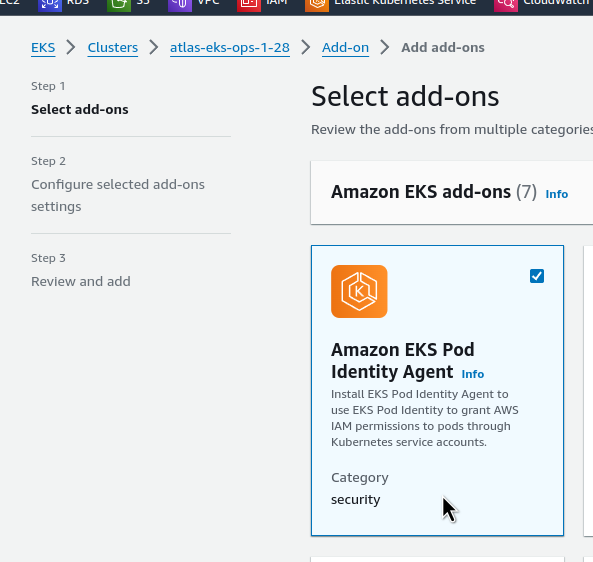Return to Add-on breadcrumb page

[x=345, y=48]
